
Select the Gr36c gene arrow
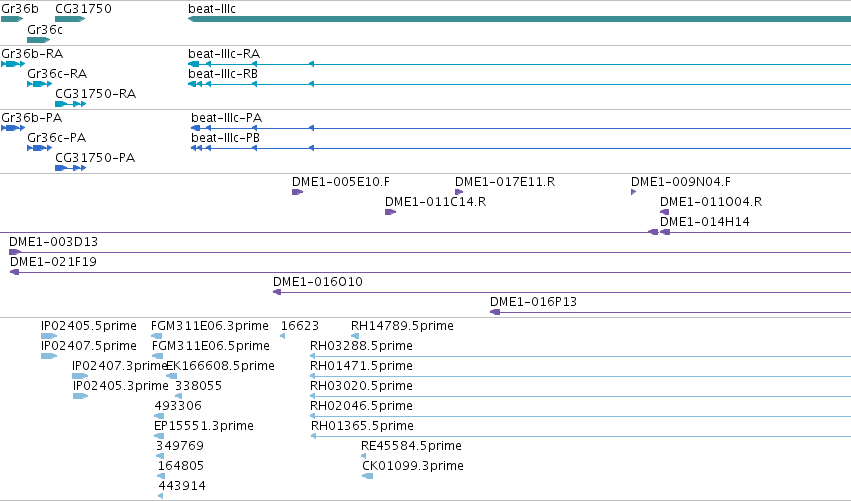[39, 40]
